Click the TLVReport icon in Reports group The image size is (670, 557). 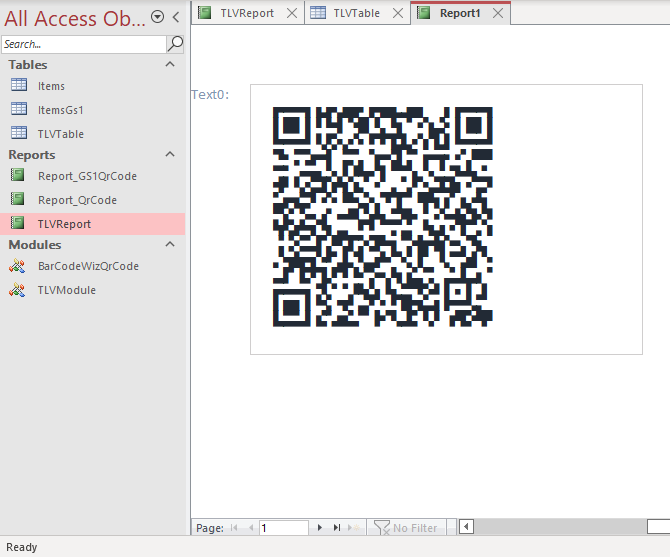(x=18, y=223)
